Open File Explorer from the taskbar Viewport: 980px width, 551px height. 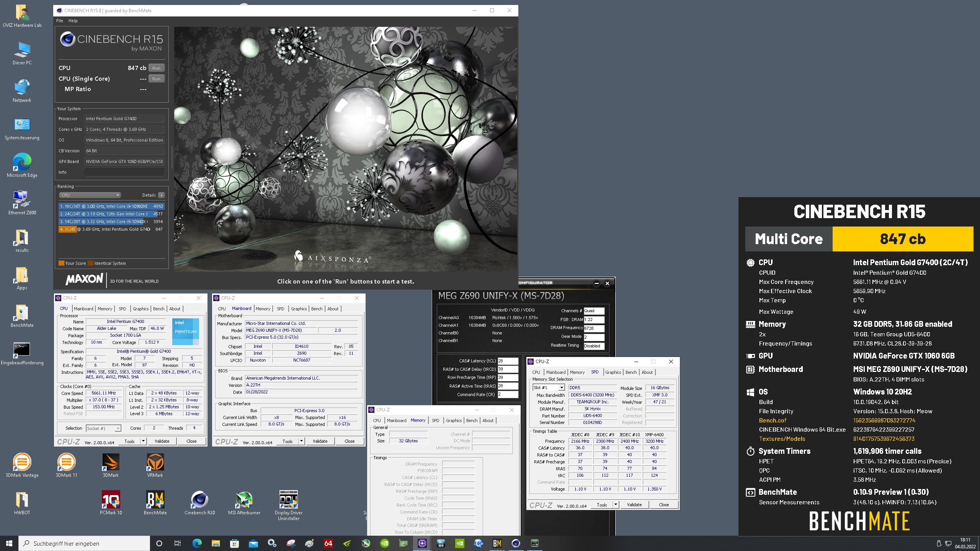click(216, 543)
